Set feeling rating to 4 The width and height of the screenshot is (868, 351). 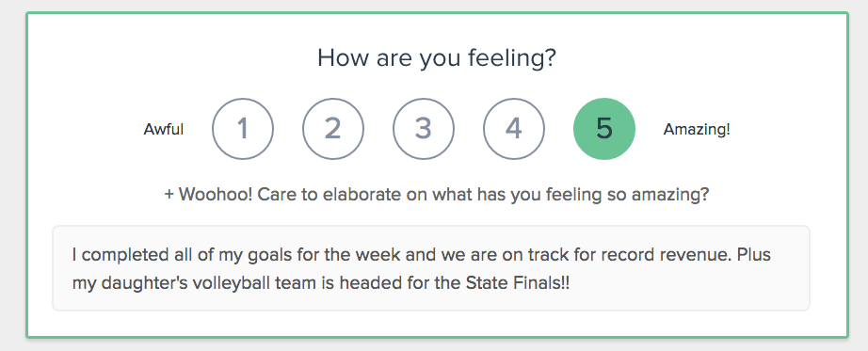pos(514,128)
